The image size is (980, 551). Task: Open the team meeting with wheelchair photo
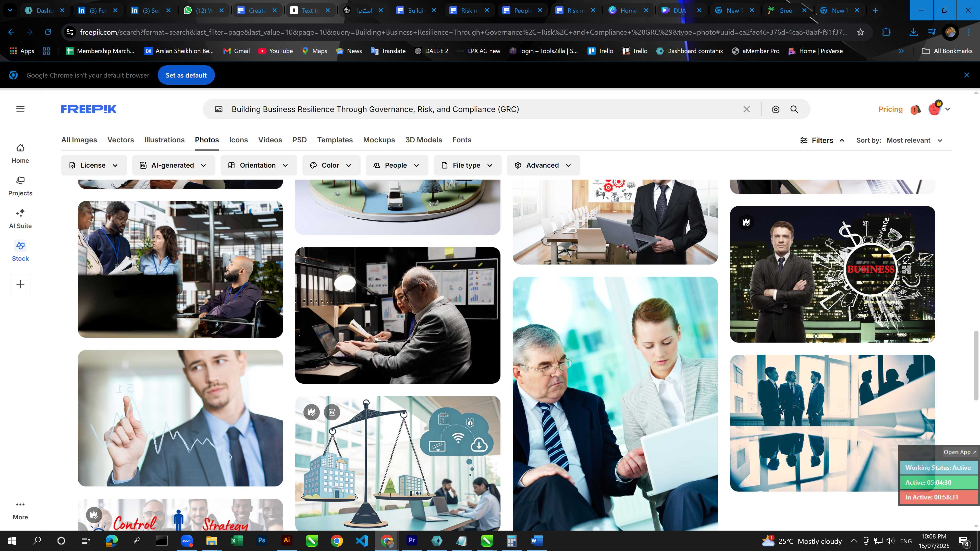click(180, 269)
